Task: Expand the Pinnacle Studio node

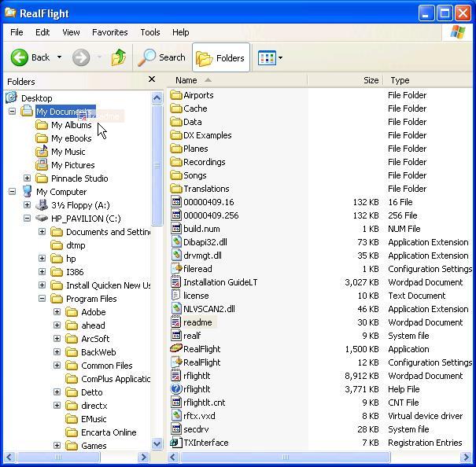Action: coord(27,178)
